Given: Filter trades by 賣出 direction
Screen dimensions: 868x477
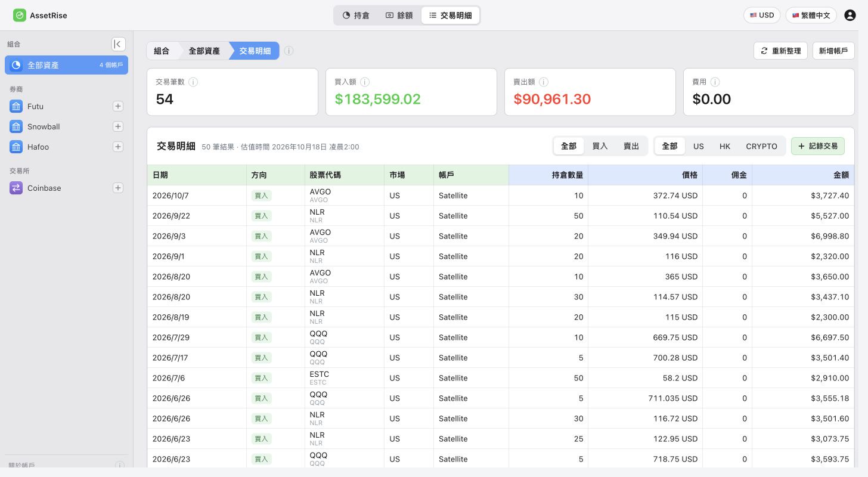Looking at the screenshot, I should 631,146.
